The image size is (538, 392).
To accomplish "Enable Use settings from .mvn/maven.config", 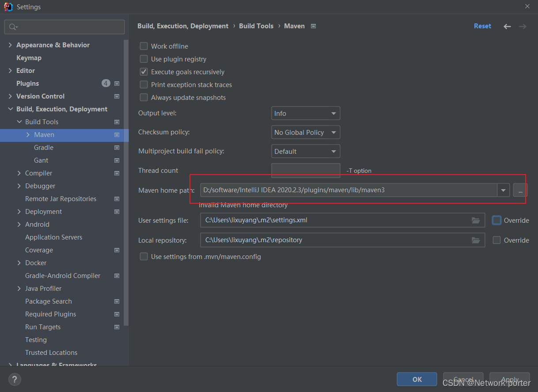I will pos(144,256).
